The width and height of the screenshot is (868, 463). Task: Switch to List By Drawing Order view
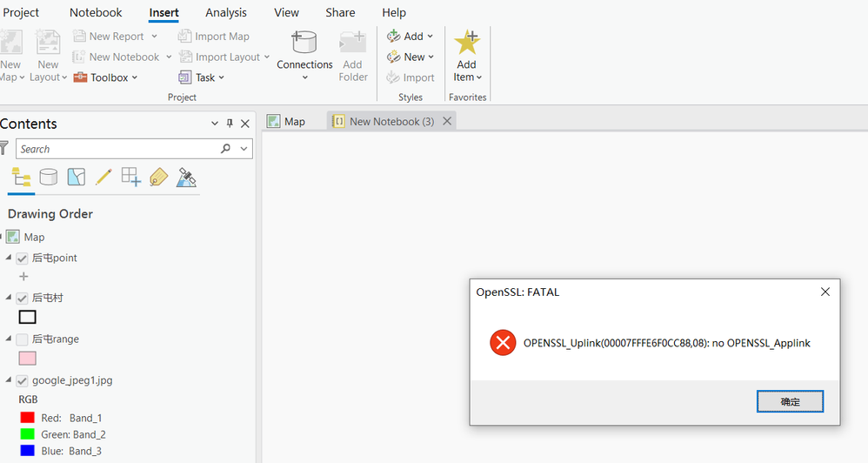(21, 178)
